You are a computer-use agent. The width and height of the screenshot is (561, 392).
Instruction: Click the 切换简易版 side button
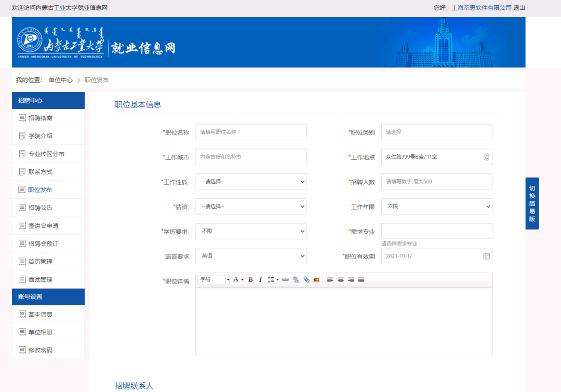[532, 204]
